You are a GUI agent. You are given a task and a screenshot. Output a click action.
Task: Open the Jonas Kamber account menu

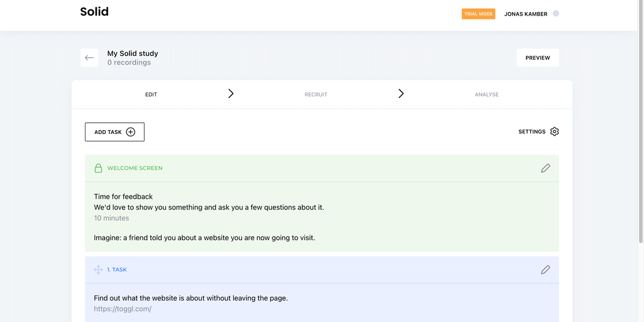coord(526,14)
